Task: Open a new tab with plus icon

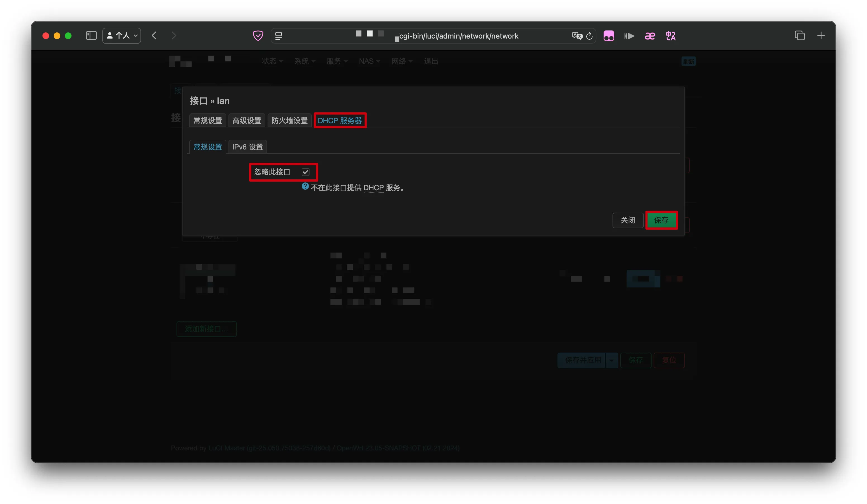Action: point(821,36)
